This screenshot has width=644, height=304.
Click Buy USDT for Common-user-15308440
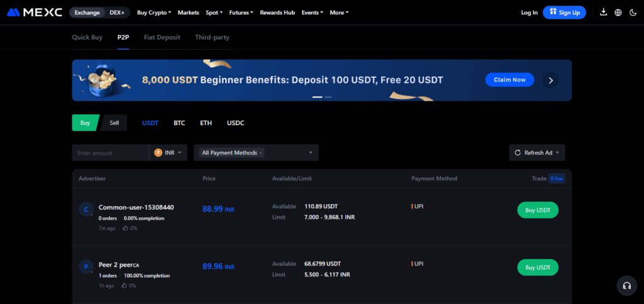[x=538, y=210]
